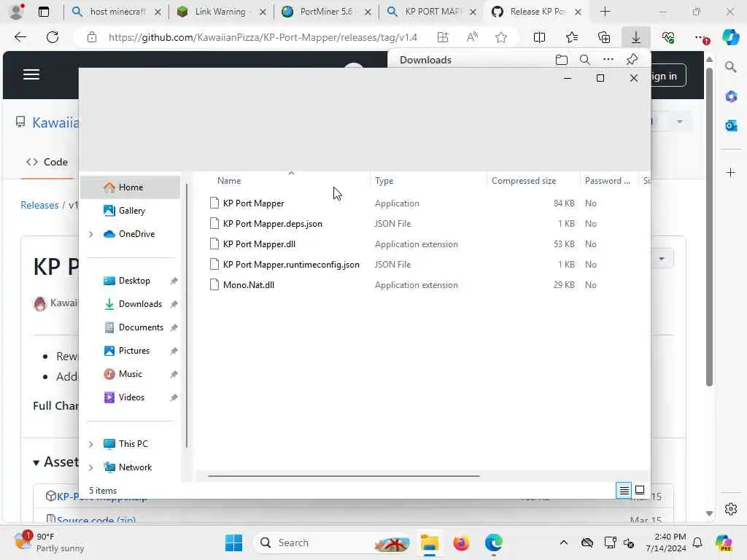Open a new browser tab
747x560 pixels.
tap(605, 12)
